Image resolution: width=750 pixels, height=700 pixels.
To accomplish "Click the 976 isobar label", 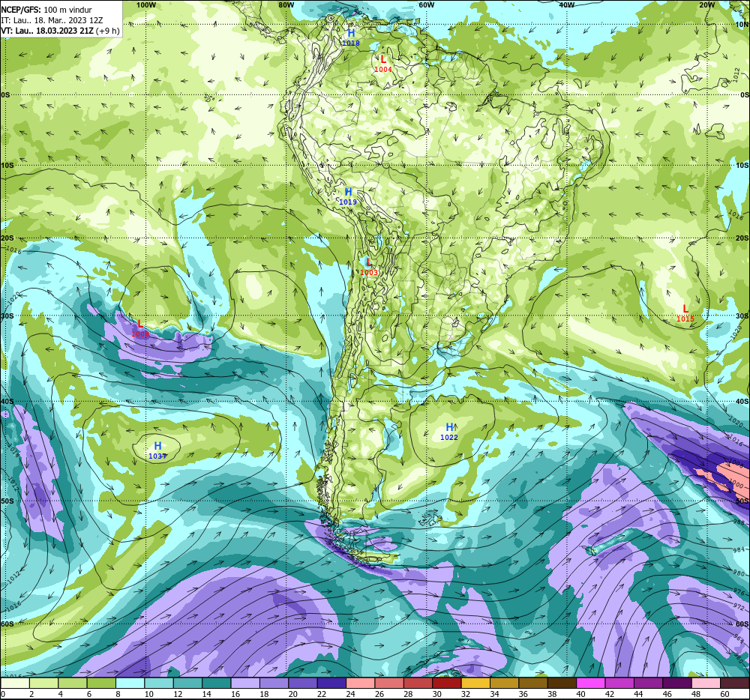I will (x=739, y=591).
